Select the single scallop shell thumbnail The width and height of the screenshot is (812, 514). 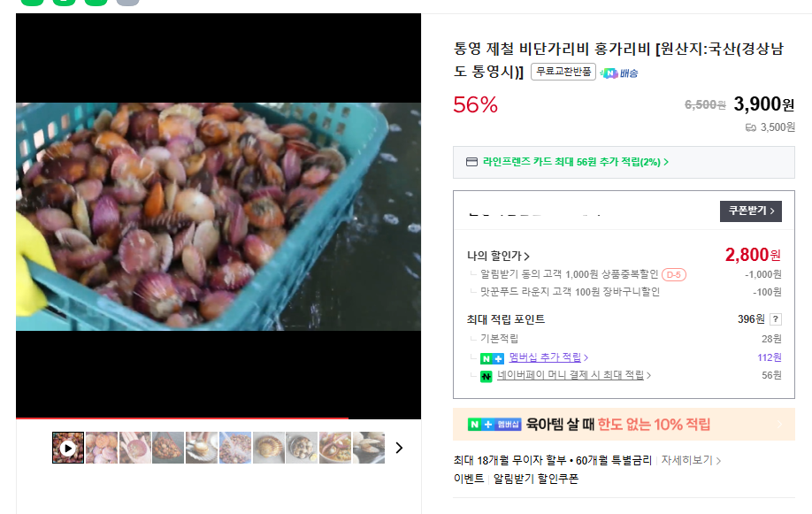[268, 448]
